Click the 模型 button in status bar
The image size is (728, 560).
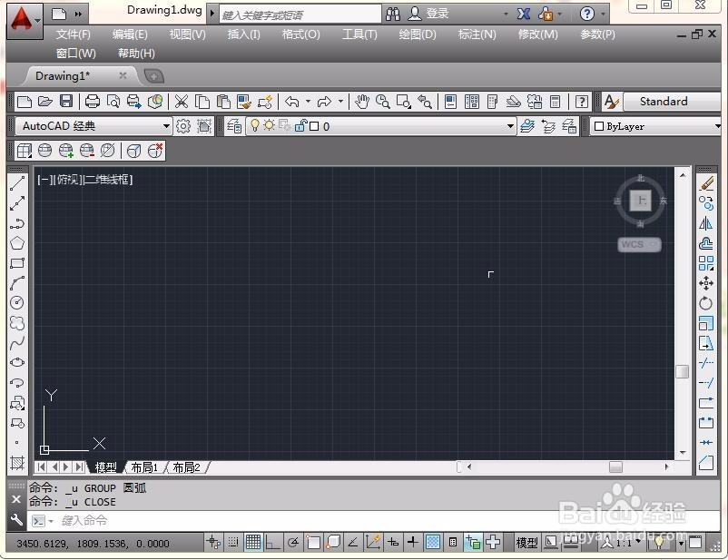(x=527, y=543)
